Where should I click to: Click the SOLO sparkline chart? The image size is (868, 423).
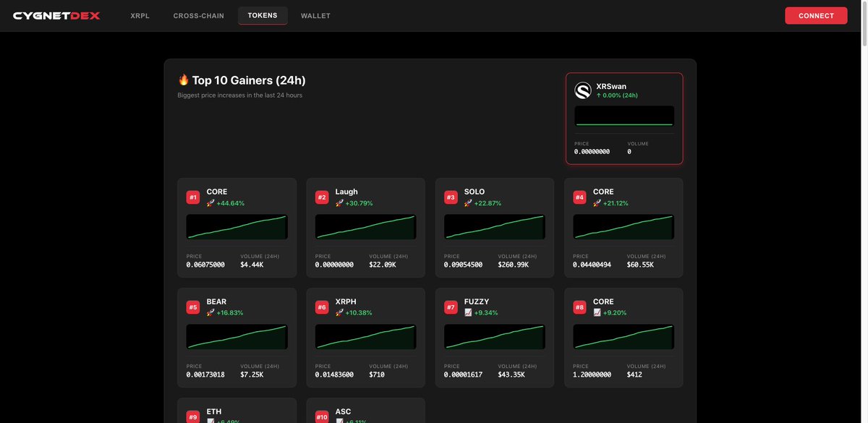point(495,226)
